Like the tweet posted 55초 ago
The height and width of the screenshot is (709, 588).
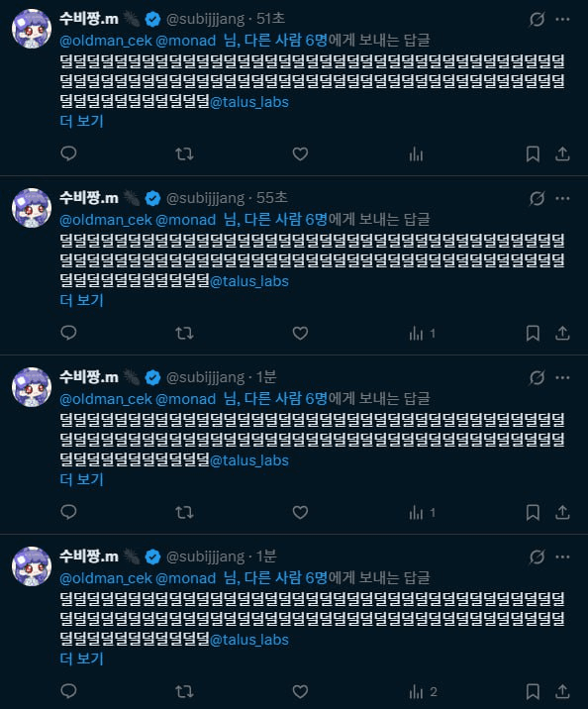pos(300,334)
